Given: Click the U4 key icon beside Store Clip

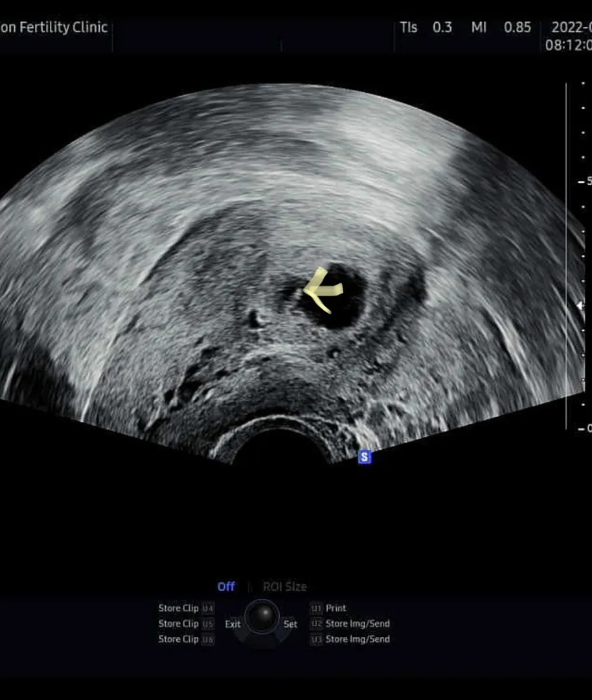Looking at the screenshot, I should pyautogui.click(x=208, y=609).
